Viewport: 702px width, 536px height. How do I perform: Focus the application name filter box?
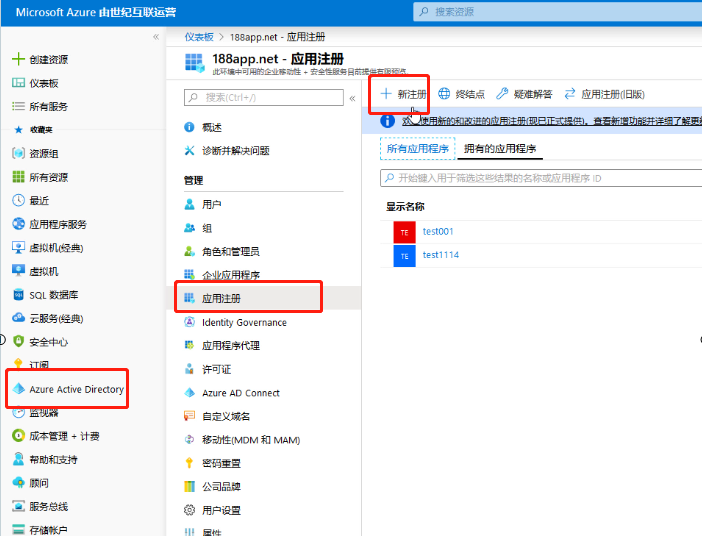(x=541, y=178)
